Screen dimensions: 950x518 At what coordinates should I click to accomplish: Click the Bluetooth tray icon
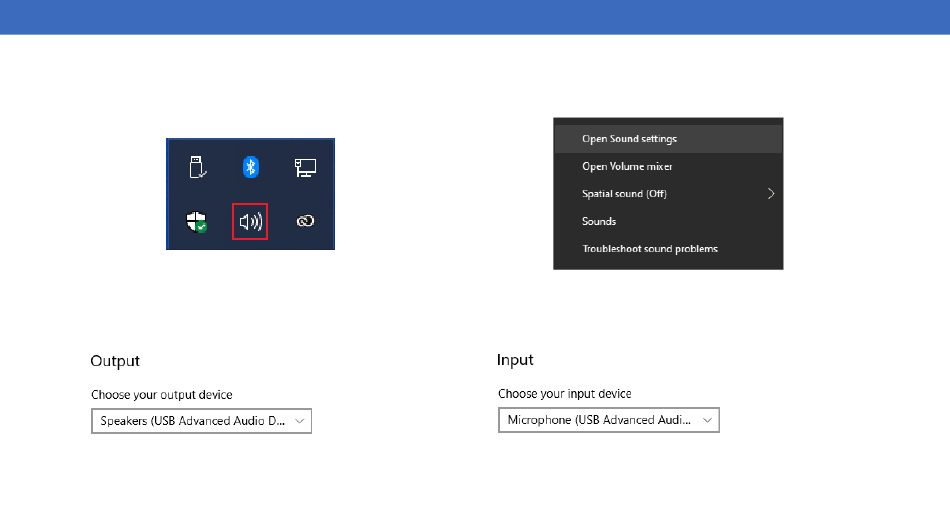[x=251, y=167]
